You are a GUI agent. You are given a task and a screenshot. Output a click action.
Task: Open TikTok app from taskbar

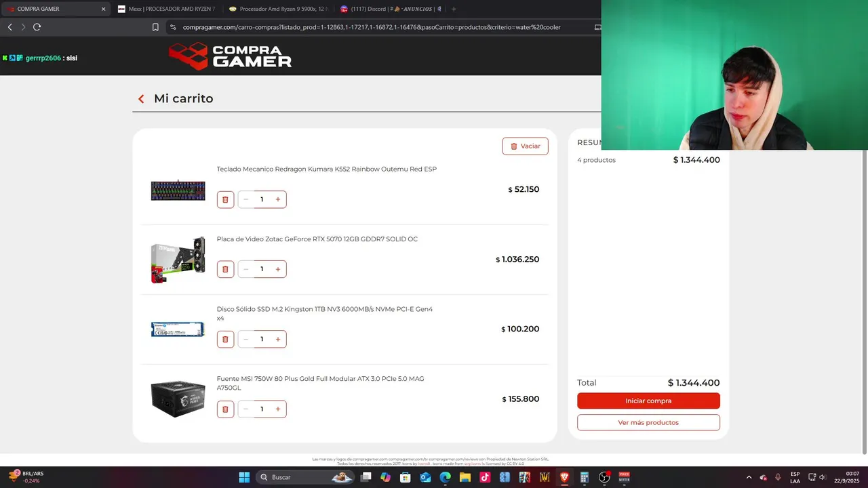[485, 477]
